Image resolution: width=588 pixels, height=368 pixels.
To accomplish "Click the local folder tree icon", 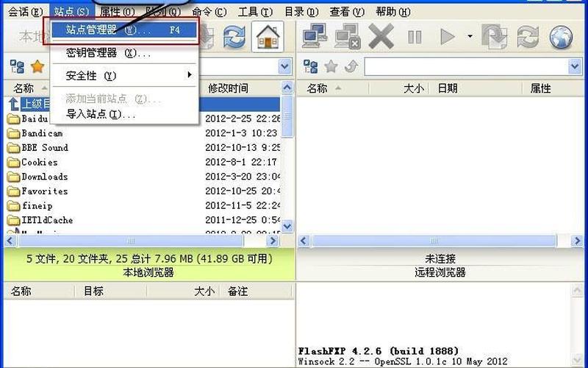I will click(x=16, y=66).
